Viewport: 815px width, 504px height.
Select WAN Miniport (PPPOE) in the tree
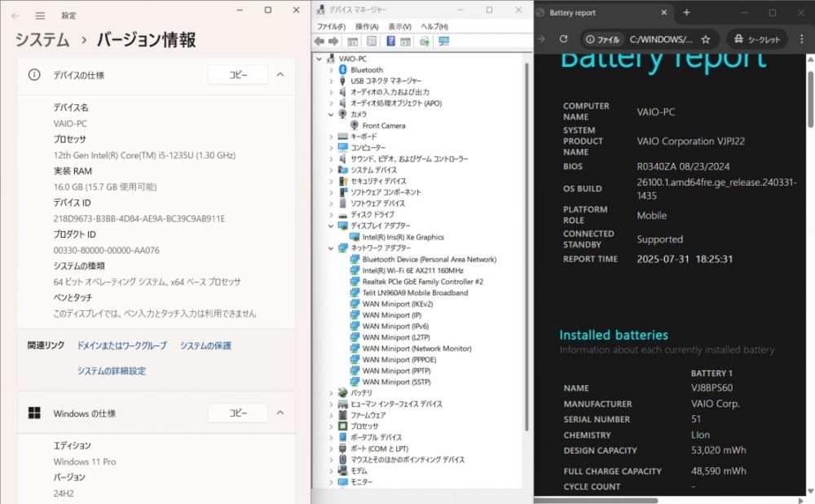point(399,360)
